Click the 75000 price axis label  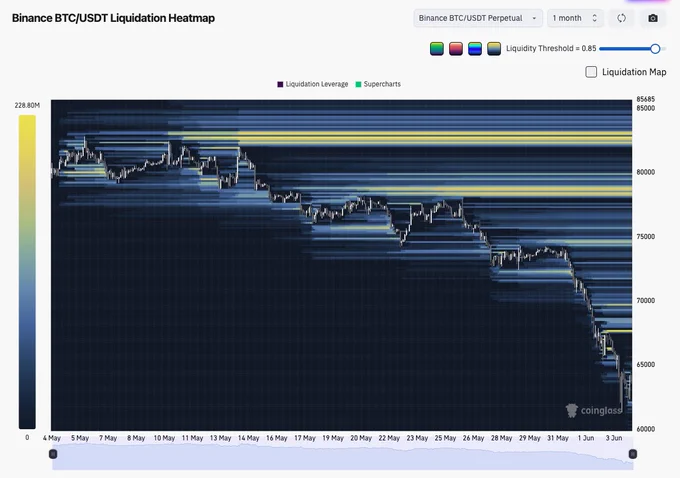(x=646, y=237)
